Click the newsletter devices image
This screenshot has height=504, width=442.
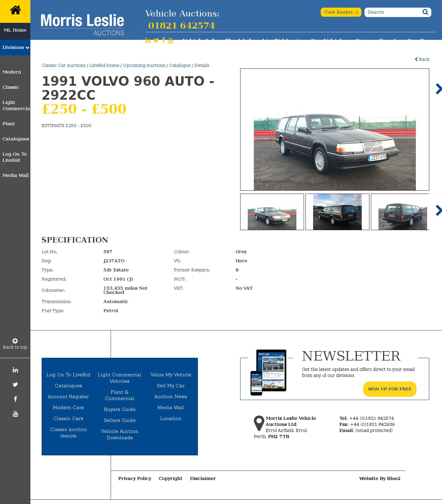pyautogui.click(x=268, y=372)
